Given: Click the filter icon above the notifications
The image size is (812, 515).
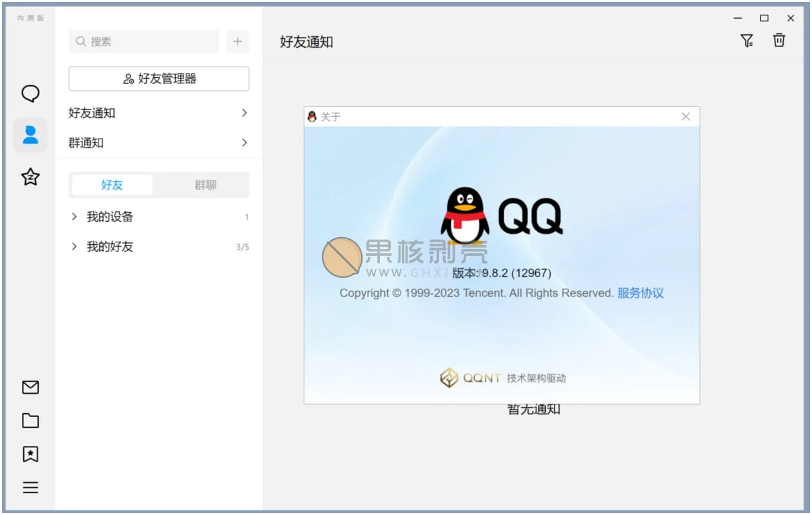Looking at the screenshot, I should [747, 40].
